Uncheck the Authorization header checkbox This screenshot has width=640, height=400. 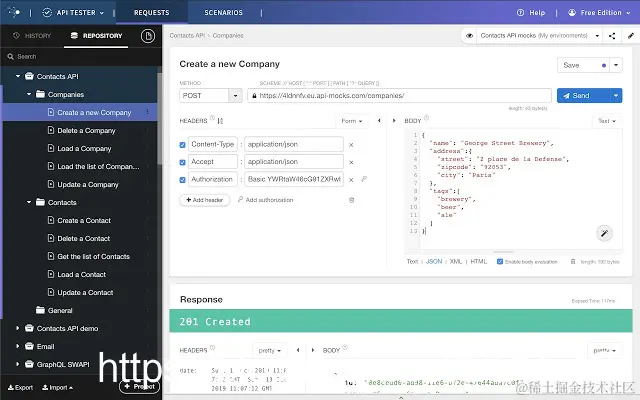pyautogui.click(x=182, y=180)
